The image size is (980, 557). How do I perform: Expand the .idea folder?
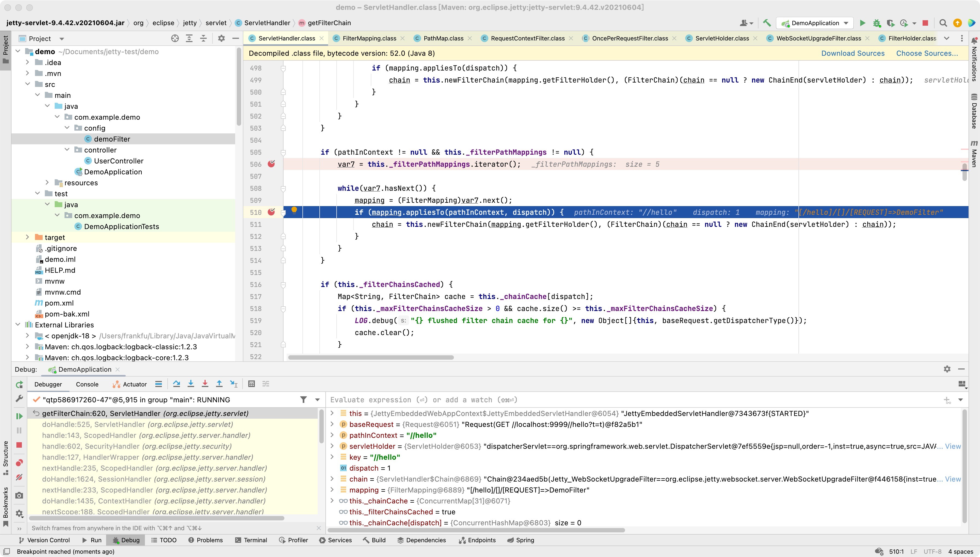point(28,62)
